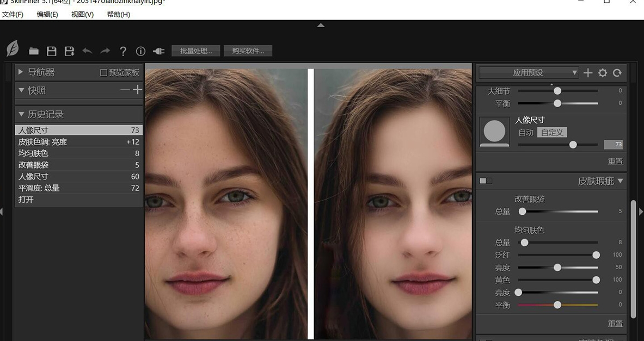The width and height of the screenshot is (644, 341).
Task: Select 自动 portrait size mode
Action: [526, 133]
